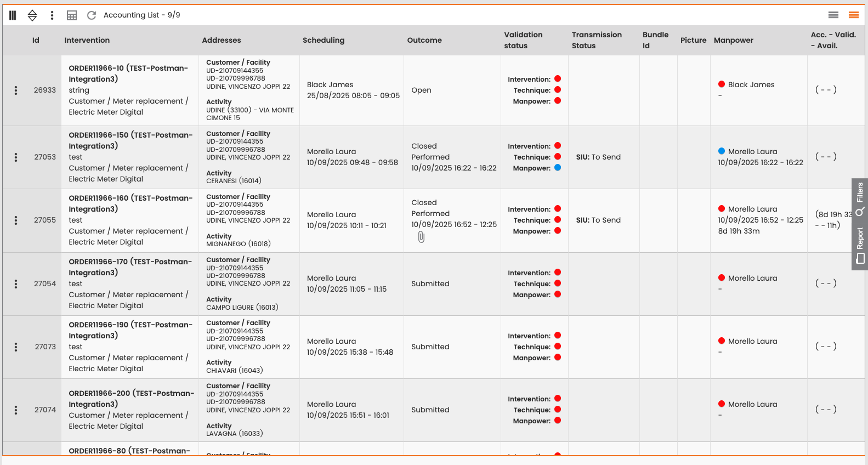
Task: Open the list toolbar three-dot menu
Action: tap(52, 15)
